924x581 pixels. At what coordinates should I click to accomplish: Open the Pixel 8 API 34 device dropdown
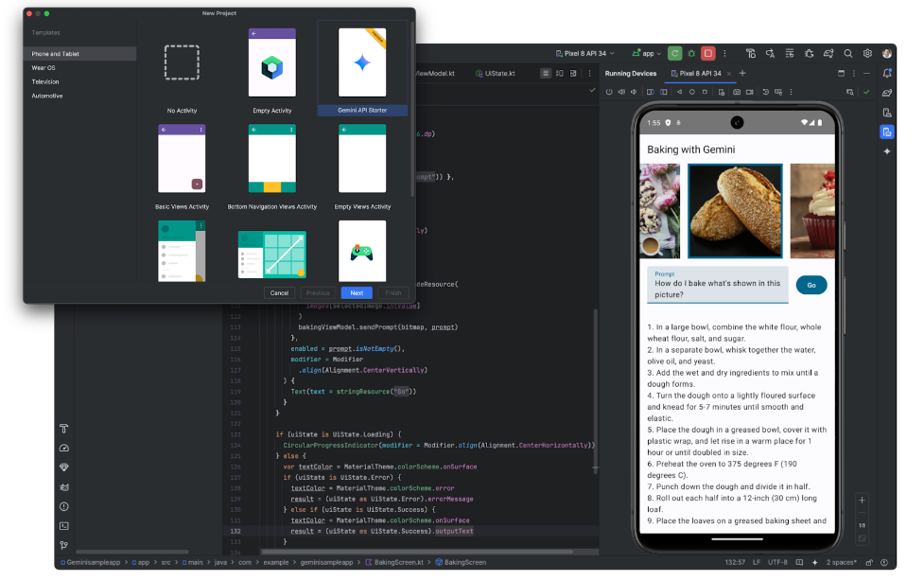tap(585, 53)
